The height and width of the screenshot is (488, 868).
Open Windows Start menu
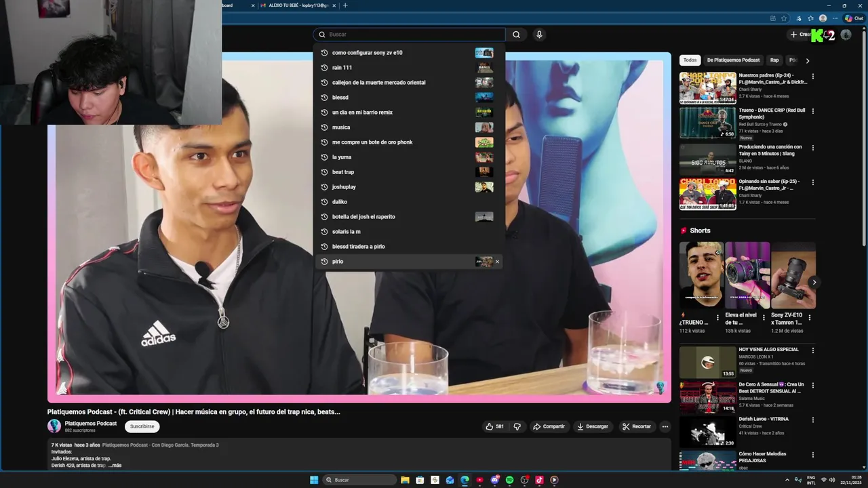314,480
